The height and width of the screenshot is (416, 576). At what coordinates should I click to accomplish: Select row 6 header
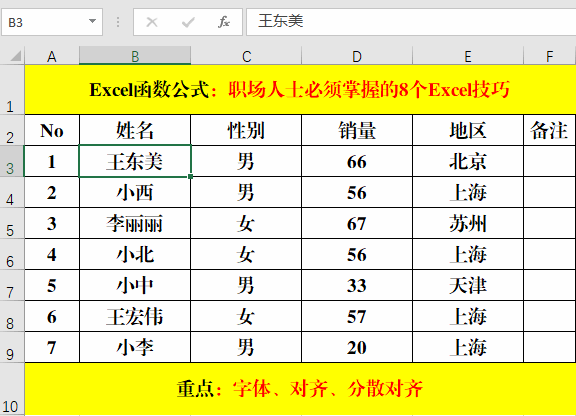click(12, 254)
